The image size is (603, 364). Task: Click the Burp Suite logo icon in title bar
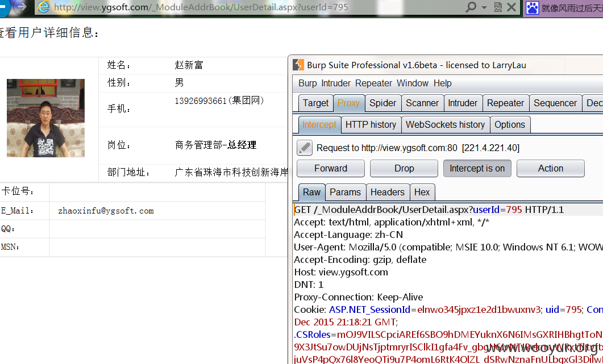click(298, 65)
